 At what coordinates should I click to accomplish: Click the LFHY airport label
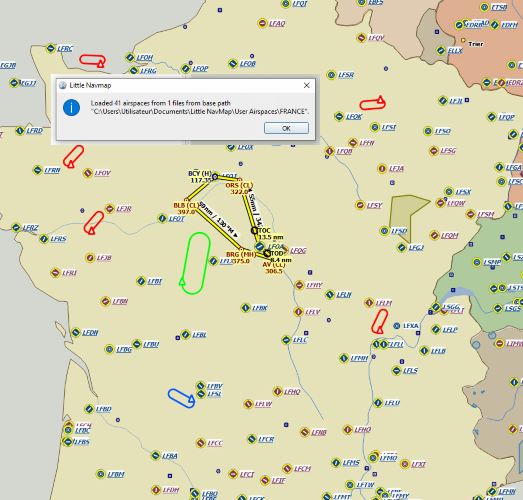pyautogui.click(x=314, y=285)
